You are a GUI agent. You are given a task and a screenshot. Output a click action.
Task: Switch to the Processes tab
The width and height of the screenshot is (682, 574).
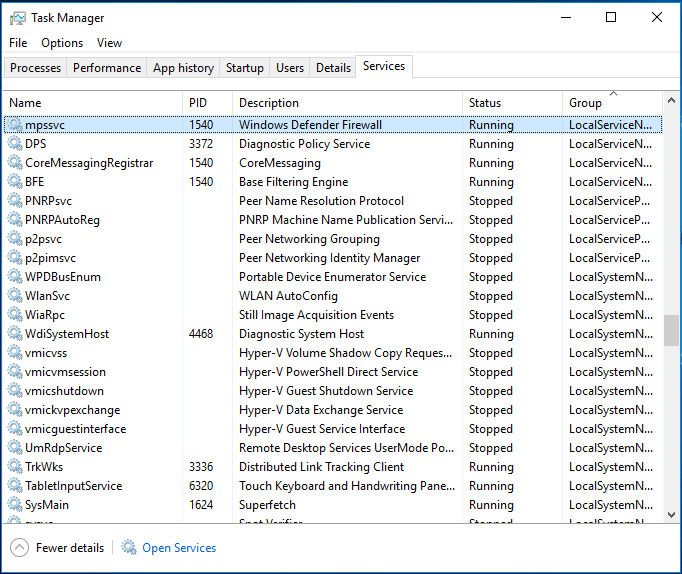35,68
